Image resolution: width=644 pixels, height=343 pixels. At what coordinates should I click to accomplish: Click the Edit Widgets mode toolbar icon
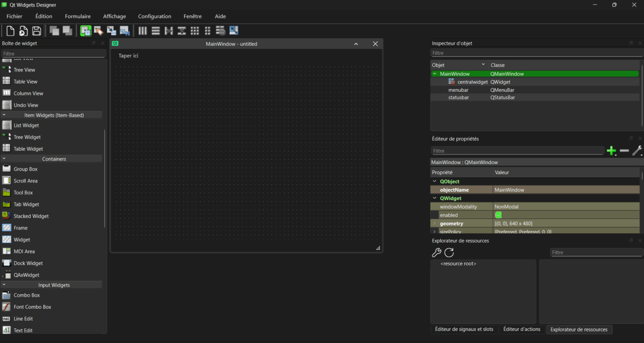(86, 30)
